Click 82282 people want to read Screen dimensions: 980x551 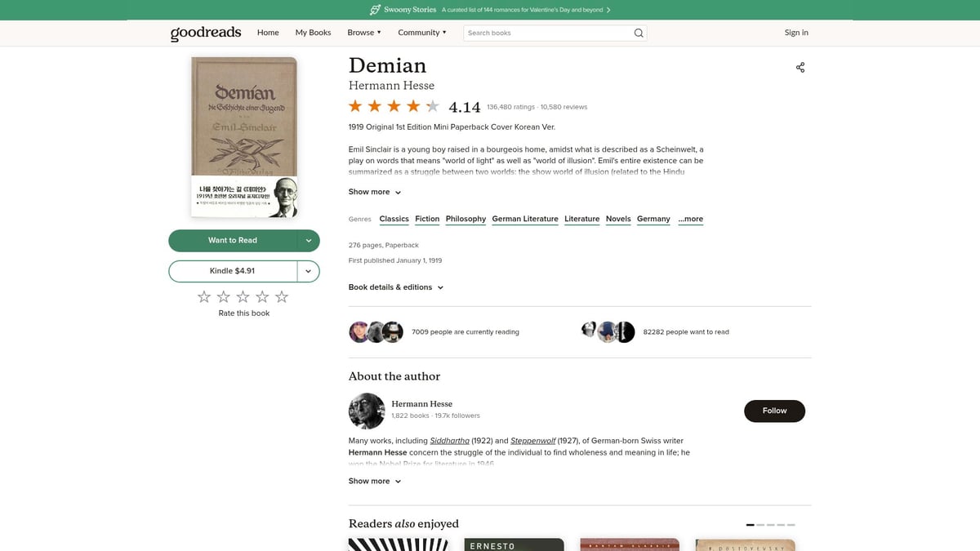coord(686,332)
